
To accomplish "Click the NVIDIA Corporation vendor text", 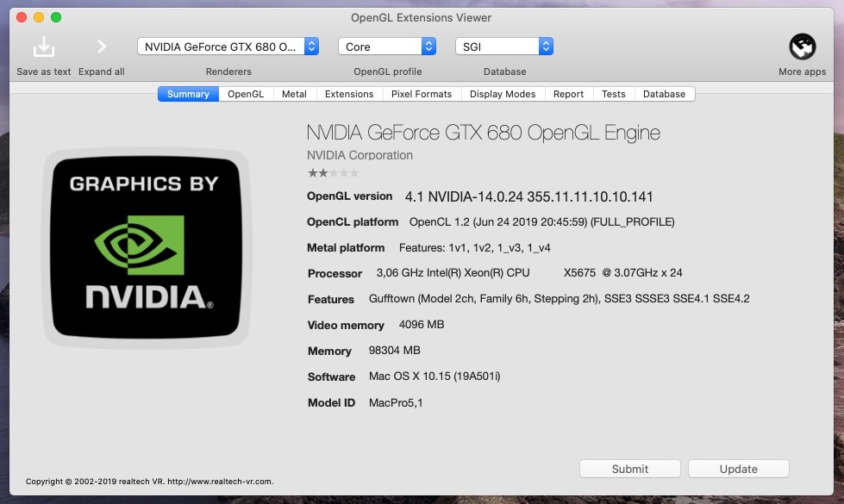I will click(x=359, y=155).
